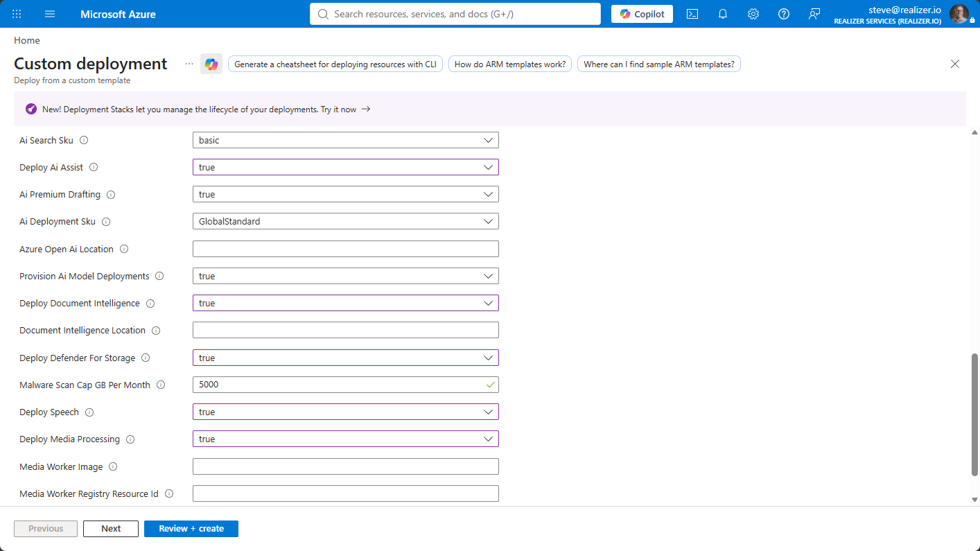Click the Copilot button in the top bar
The width and height of the screenshot is (980, 551).
(642, 14)
